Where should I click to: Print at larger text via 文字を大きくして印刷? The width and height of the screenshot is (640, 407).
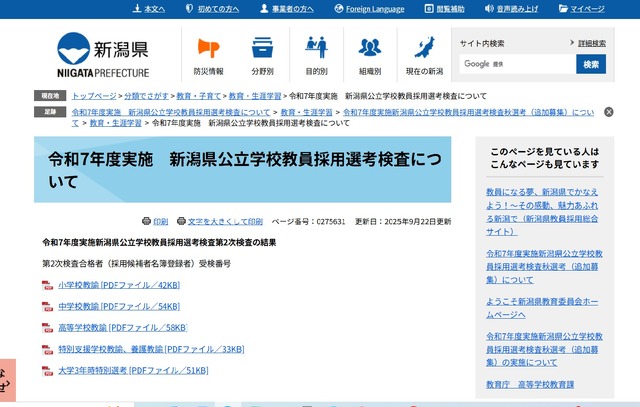click(220, 221)
